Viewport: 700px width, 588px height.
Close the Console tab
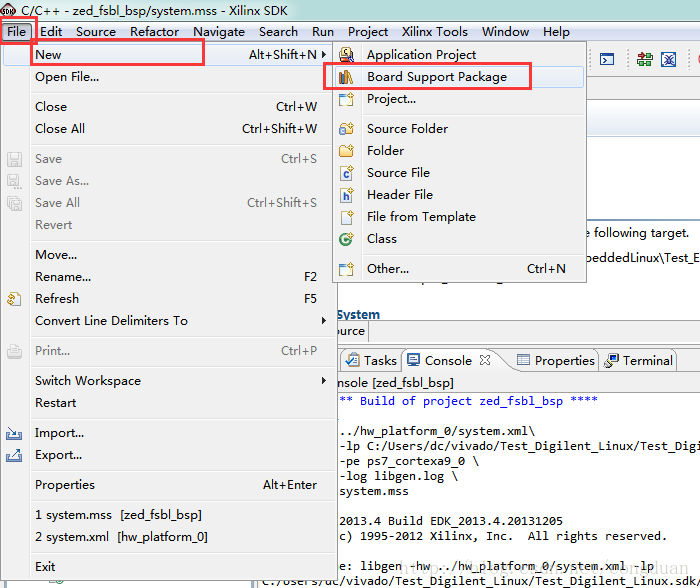coord(484,360)
